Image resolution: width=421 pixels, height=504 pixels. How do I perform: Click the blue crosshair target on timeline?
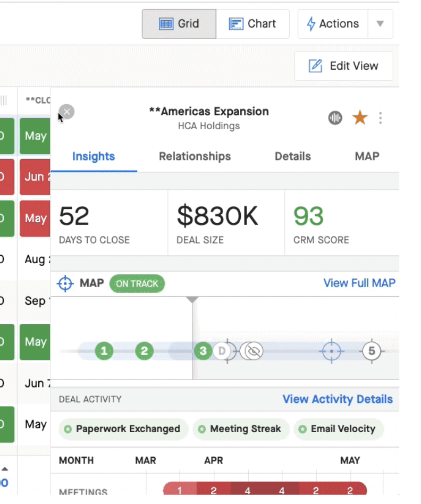pos(332,351)
